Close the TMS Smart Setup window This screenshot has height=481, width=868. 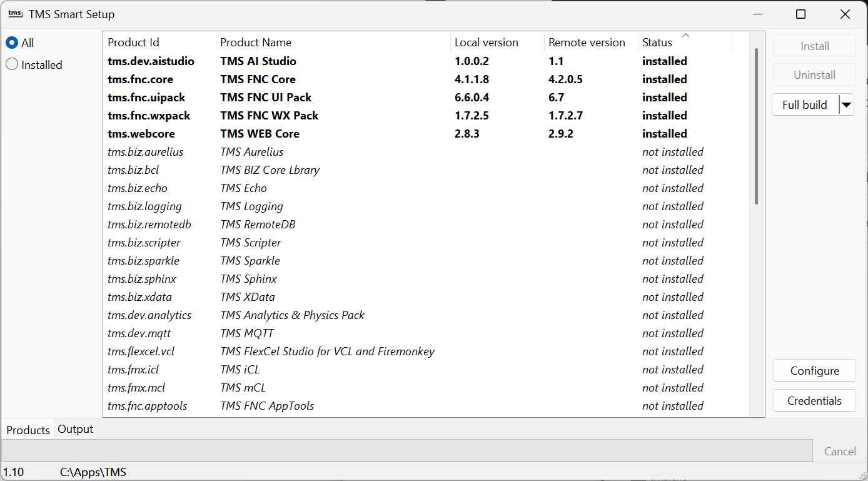coord(845,14)
